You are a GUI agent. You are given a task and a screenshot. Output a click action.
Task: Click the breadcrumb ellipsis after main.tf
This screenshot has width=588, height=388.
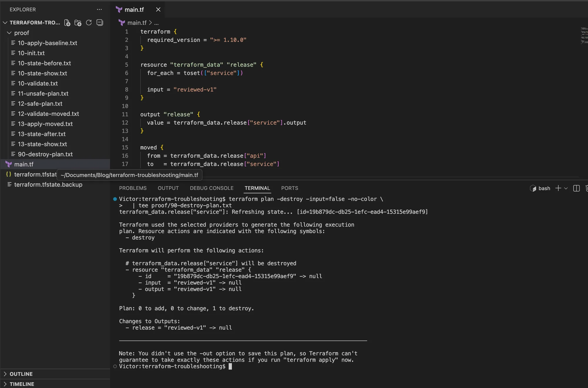pos(156,23)
